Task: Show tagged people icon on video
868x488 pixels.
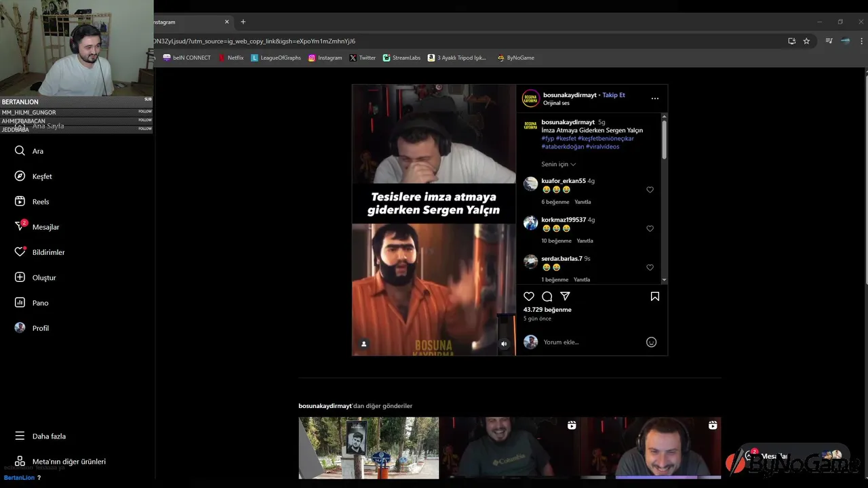Action: pos(363,344)
